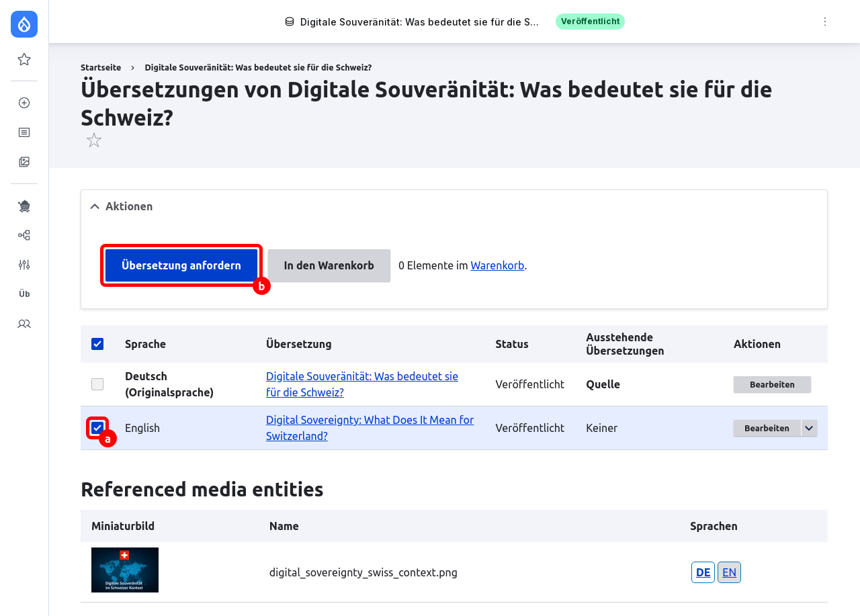
Task: Click the Create plus-circle sidebar icon
Action: [24, 103]
